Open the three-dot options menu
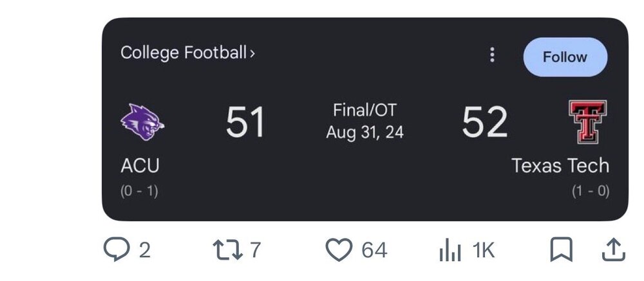This screenshot has width=644, height=281. 492,55
